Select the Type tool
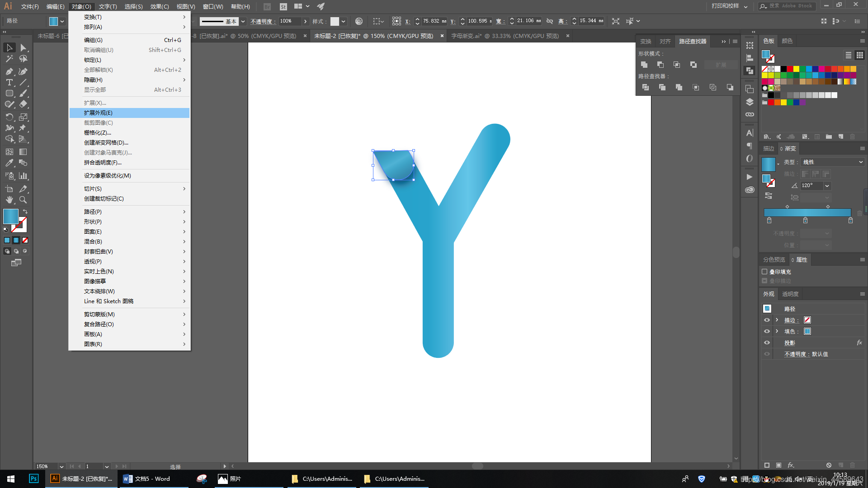The width and height of the screenshot is (868, 488). [x=9, y=82]
